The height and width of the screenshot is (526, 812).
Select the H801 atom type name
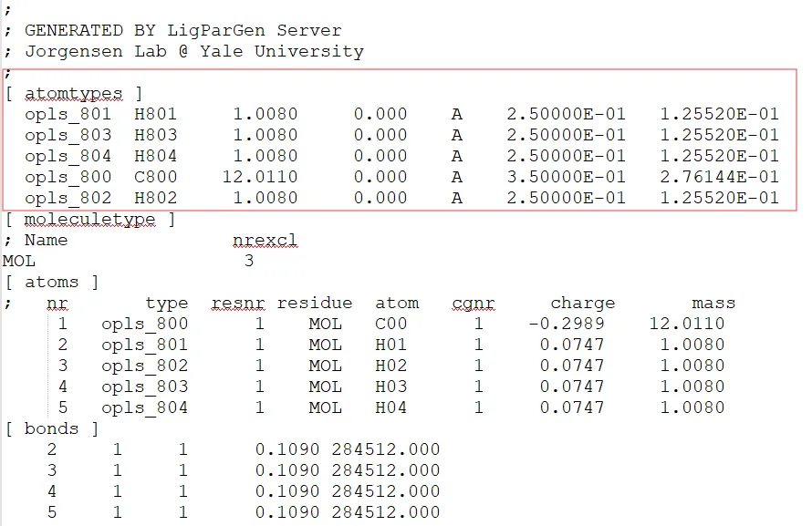155,114
